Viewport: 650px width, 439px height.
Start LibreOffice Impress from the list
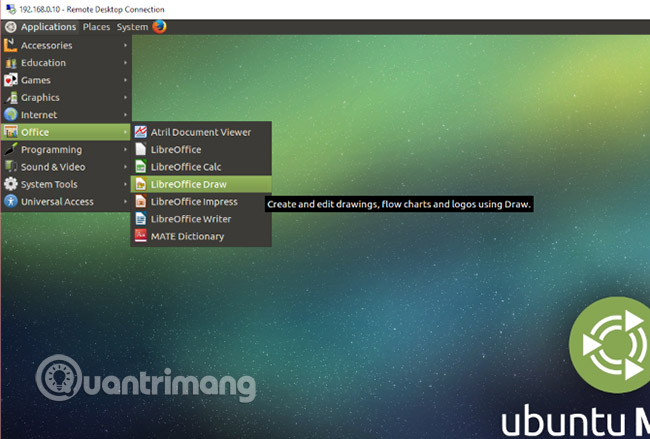[x=201, y=201]
